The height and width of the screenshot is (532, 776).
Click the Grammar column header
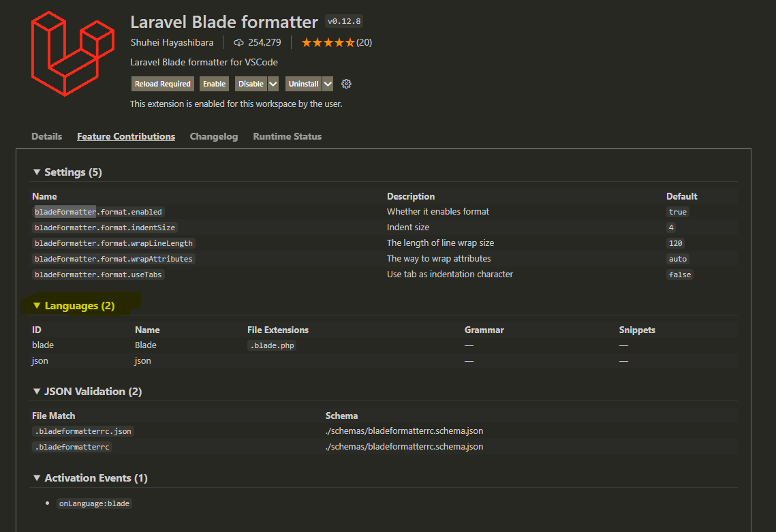(x=484, y=330)
